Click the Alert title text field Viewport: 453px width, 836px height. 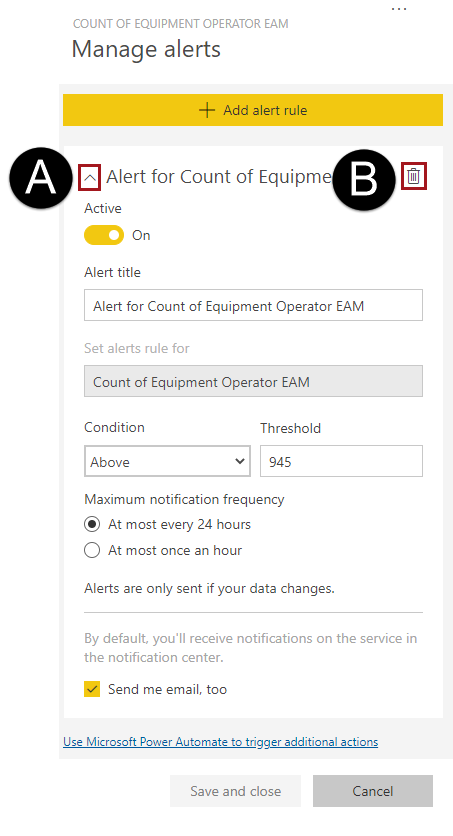pos(253,306)
